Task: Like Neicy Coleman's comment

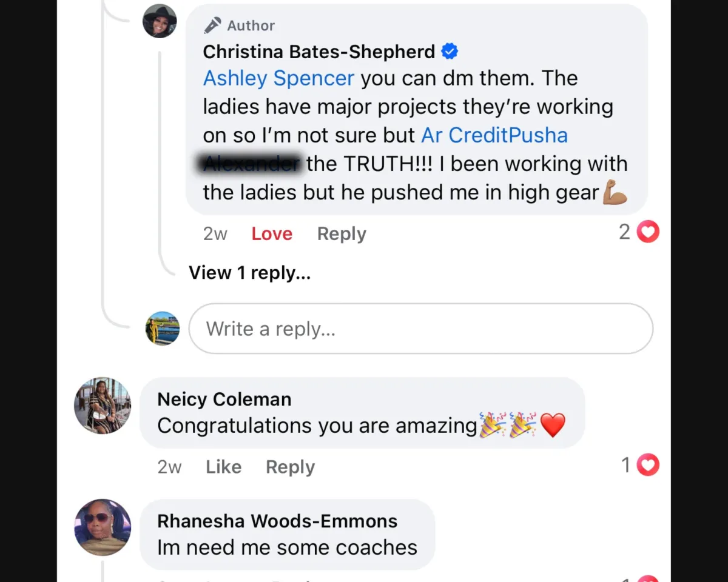Action: click(x=223, y=467)
